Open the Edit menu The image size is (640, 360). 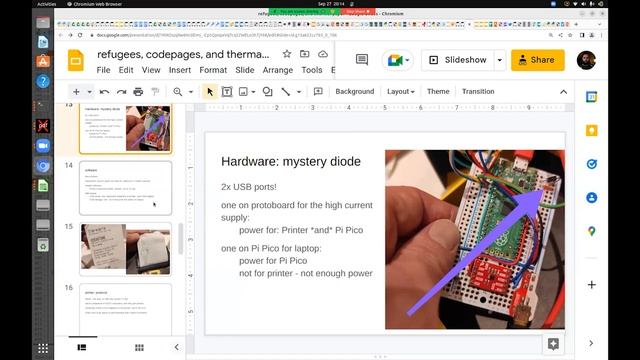[126, 70]
